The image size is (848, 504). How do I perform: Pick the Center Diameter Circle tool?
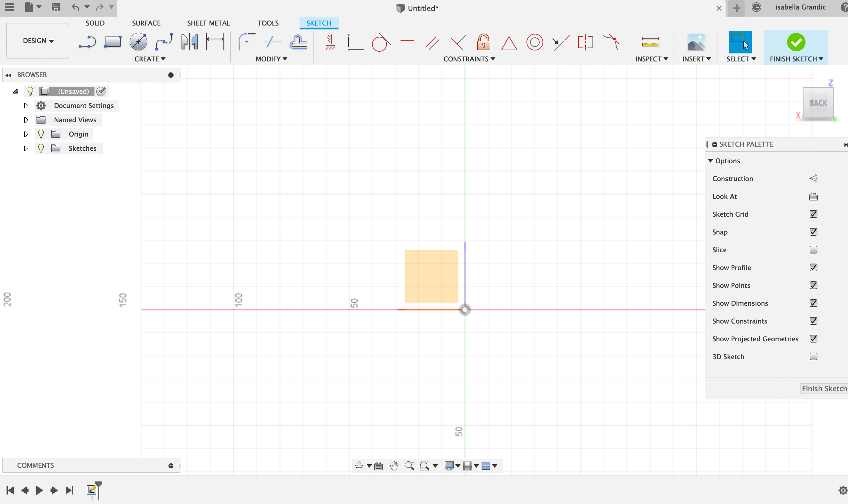[138, 42]
